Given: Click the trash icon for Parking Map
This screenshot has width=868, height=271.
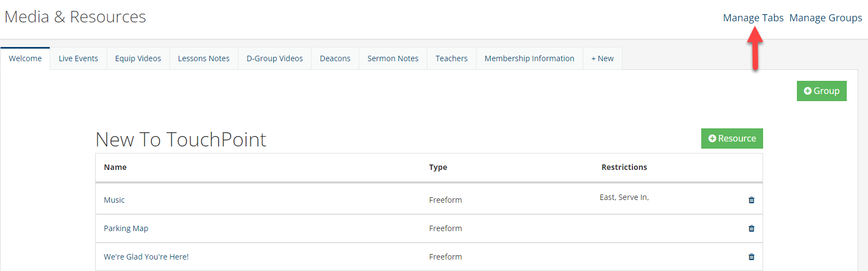Looking at the screenshot, I should pyautogui.click(x=752, y=228).
